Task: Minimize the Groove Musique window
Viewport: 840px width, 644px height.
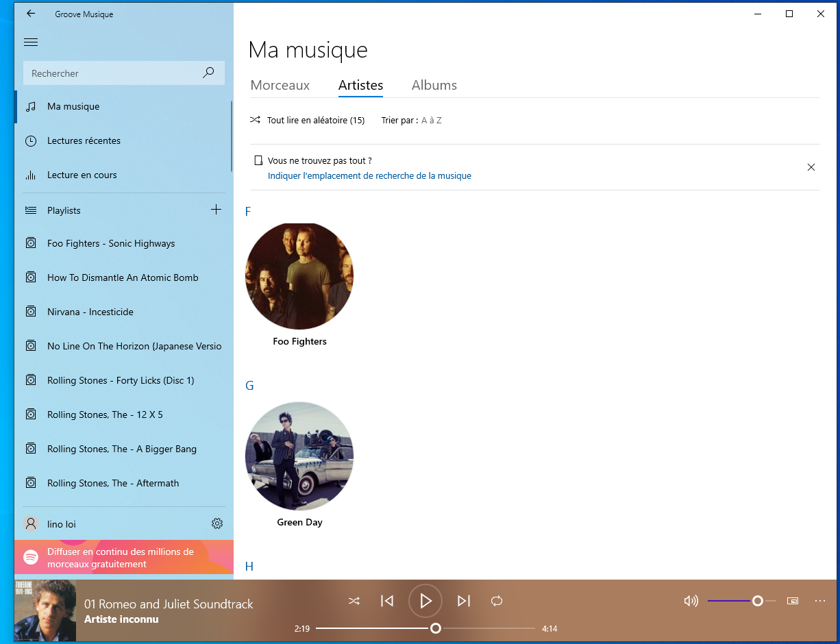Action: coord(758,14)
